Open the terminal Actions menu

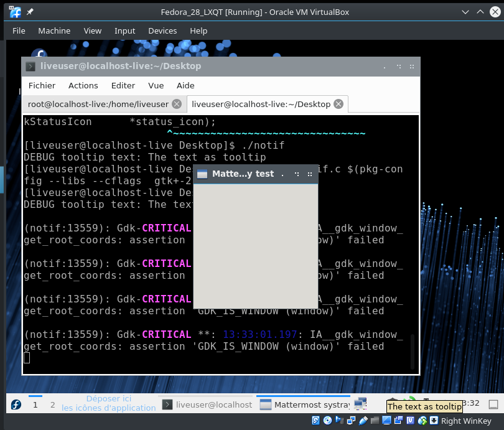83,85
